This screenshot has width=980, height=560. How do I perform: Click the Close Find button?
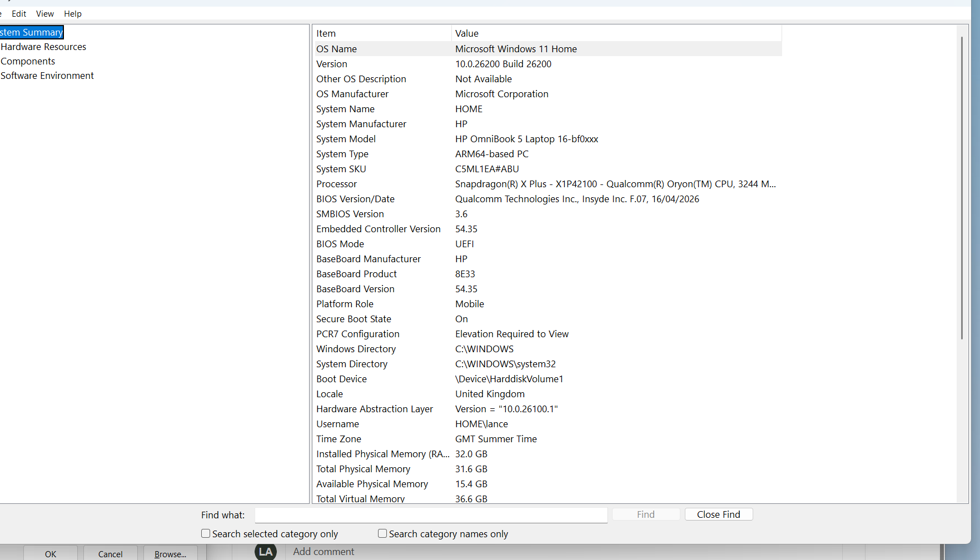[719, 514]
